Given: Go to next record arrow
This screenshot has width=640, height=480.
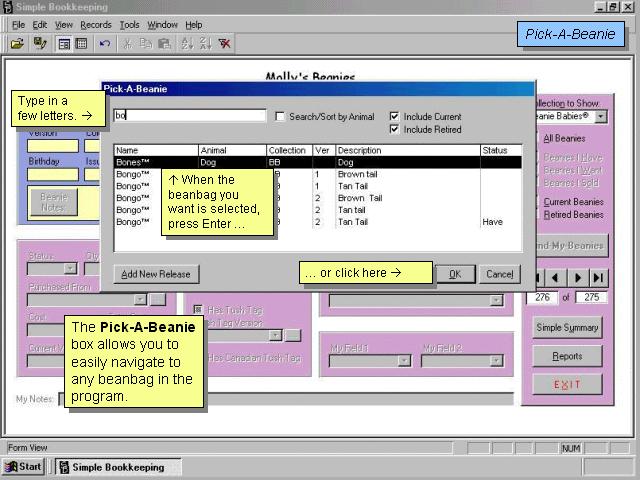Looking at the screenshot, I should (576, 277).
